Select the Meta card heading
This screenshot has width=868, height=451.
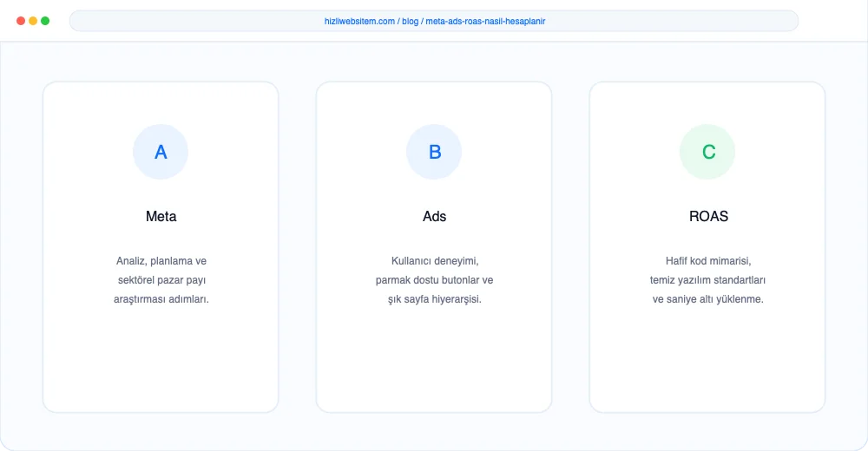coord(161,216)
